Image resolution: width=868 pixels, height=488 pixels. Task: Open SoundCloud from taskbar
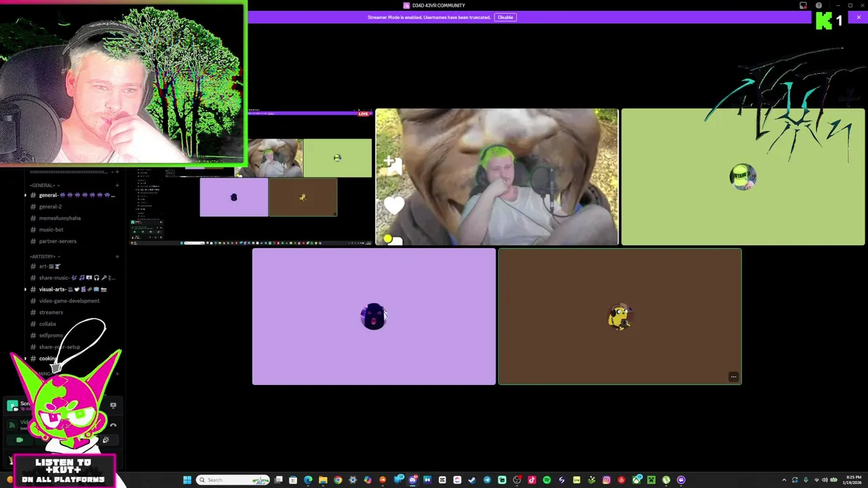point(382,480)
